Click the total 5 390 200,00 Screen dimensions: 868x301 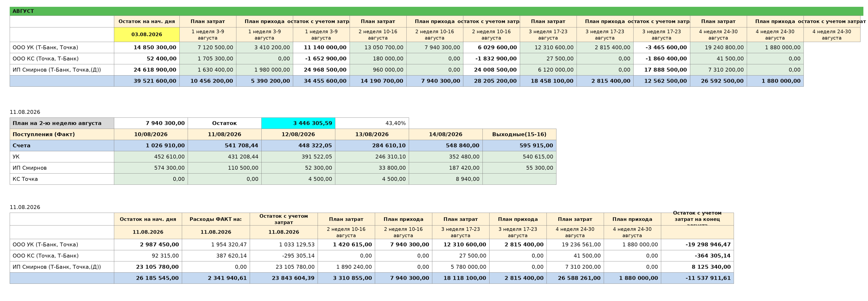pos(265,81)
